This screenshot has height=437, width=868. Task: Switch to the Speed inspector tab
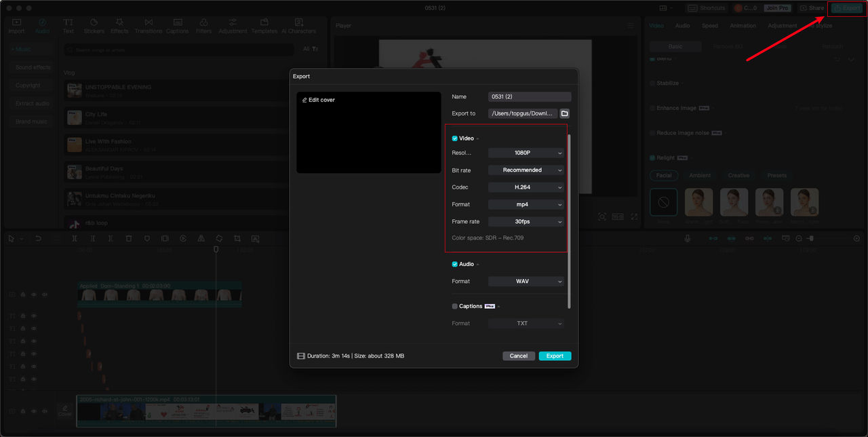pos(710,26)
